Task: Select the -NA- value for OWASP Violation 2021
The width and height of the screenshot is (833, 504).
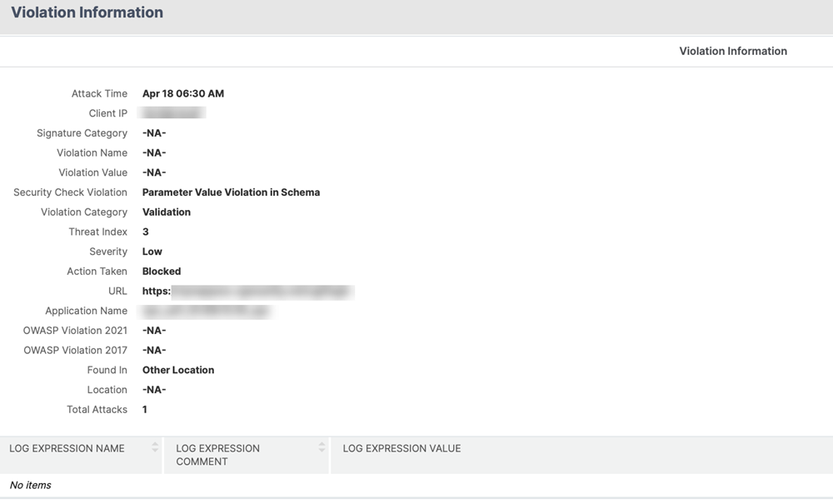Action: click(x=154, y=331)
